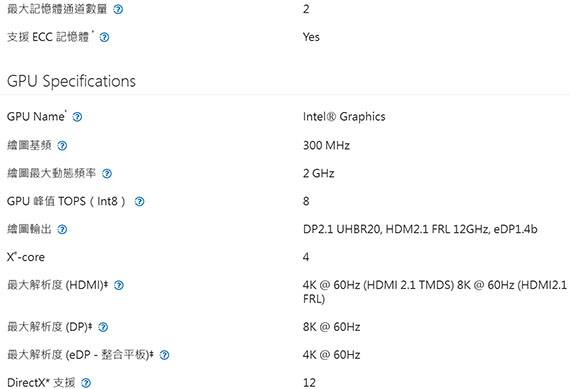
Task: Open question mark icon for 最大解析度 (DP)
Action: 103,327
